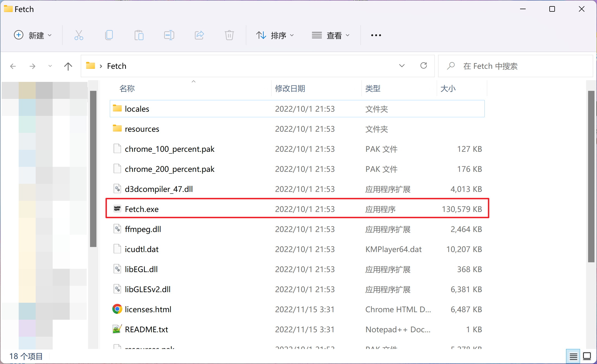Click the icudtl.dat file icon
Viewport: 597px width, 364px height.
click(x=117, y=249)
